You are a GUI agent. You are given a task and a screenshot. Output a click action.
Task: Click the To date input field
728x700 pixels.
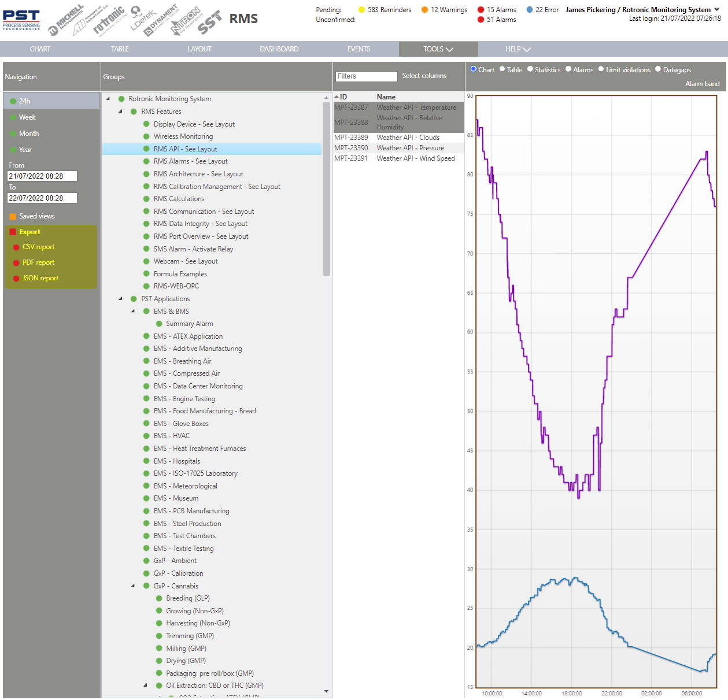(42, 198)
